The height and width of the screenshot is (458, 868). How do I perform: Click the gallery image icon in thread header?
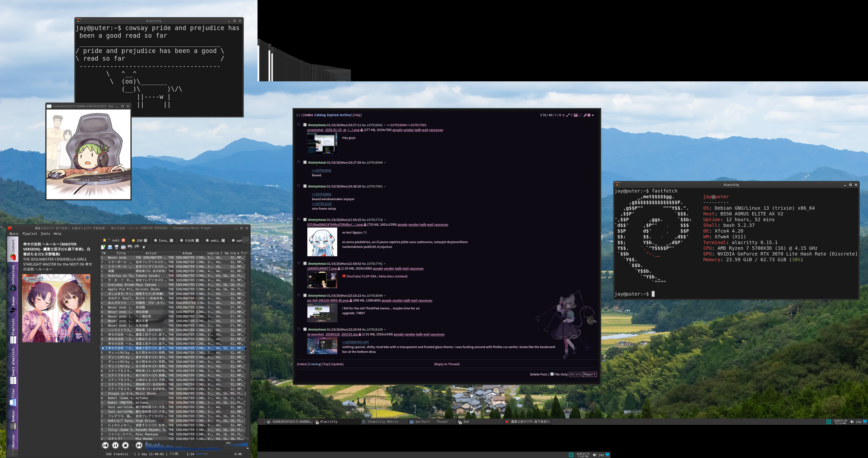click(575, 115)
